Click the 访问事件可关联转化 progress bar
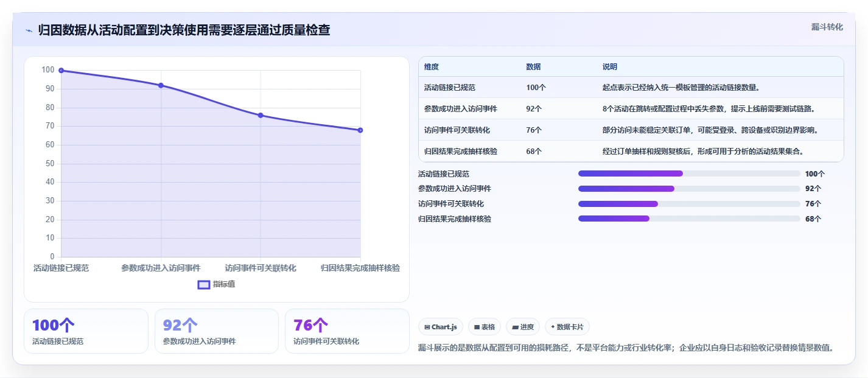Viewport: 868px width, 378px height. [x=689, y=204]
